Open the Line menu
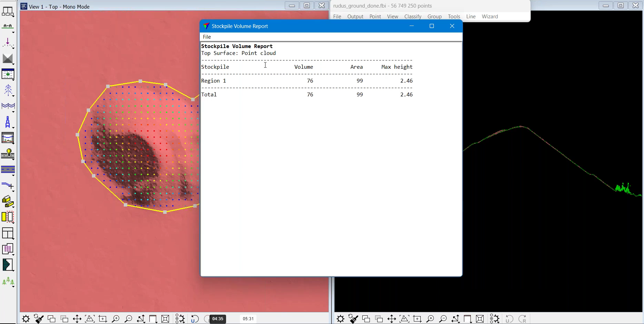The width and height of the screenshot is (644, 324). [x=471, y=17]
